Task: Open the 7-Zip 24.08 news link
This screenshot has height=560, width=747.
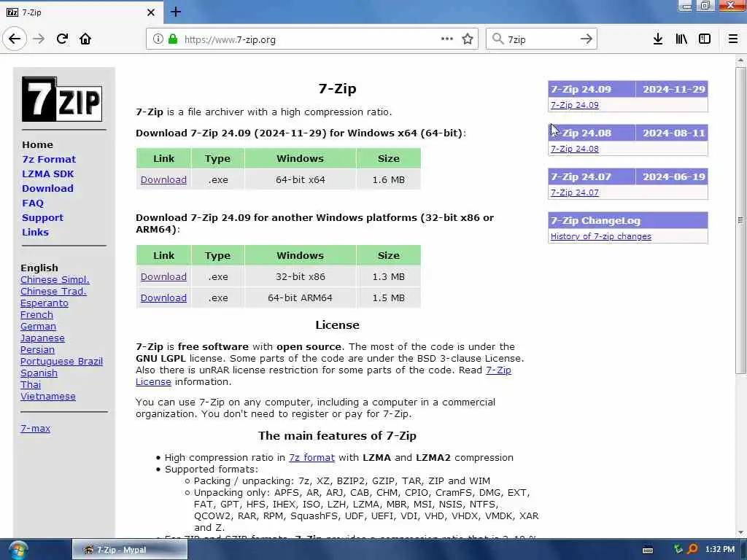Action: [575, 149]
